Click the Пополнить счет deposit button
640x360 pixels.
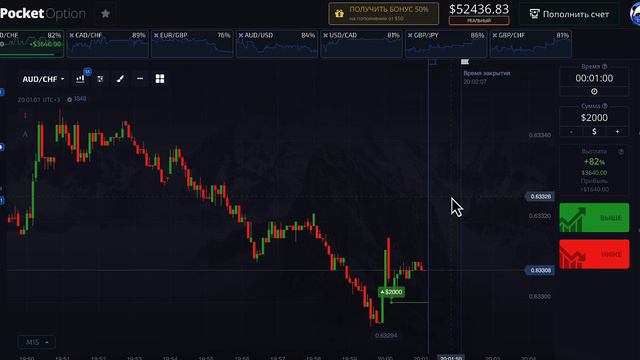569,14
